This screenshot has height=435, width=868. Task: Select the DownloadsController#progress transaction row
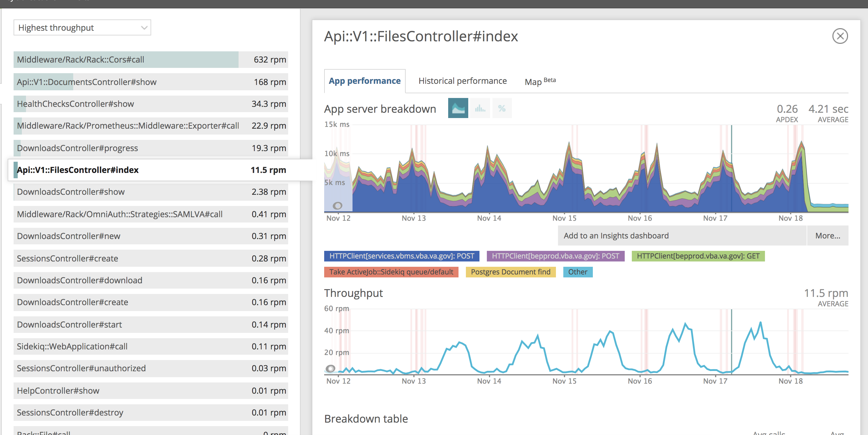point(151,148)
